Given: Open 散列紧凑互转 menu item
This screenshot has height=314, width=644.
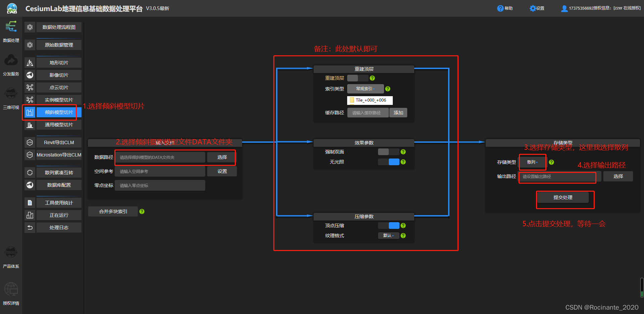Looking at the screenshot, I should point(59,173).
